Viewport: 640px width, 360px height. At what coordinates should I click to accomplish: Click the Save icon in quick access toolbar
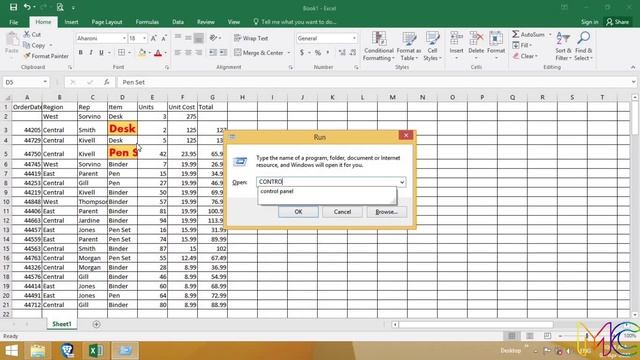tap(13, 7)
